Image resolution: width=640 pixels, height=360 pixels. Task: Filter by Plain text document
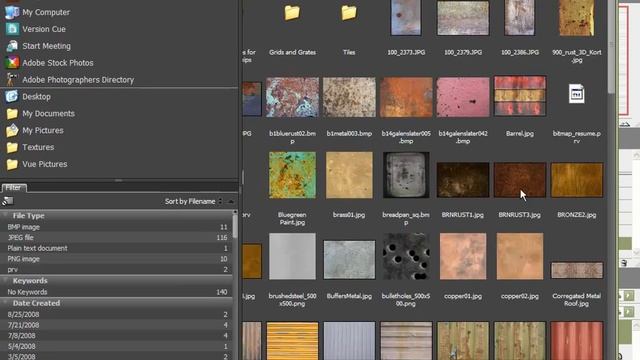pos(117,248)
